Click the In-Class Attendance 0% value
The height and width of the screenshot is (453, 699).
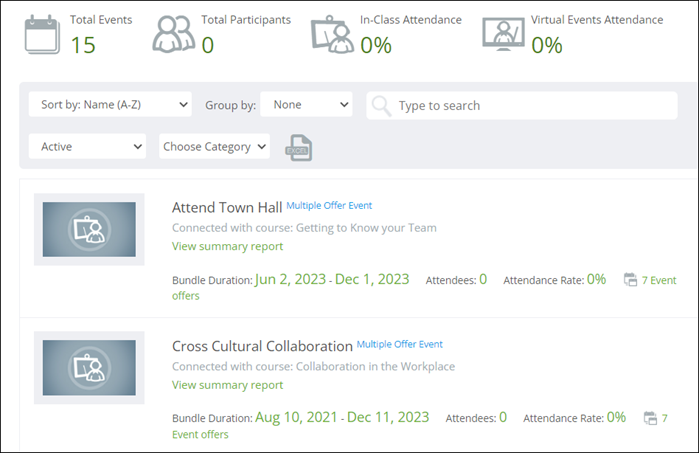[376, 45]
